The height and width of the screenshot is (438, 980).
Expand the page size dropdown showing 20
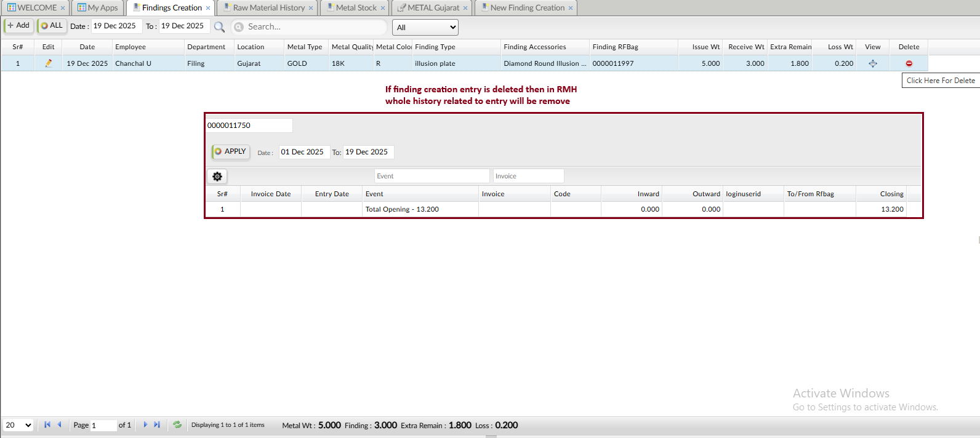pyautogui.click(x=18, y=425)
